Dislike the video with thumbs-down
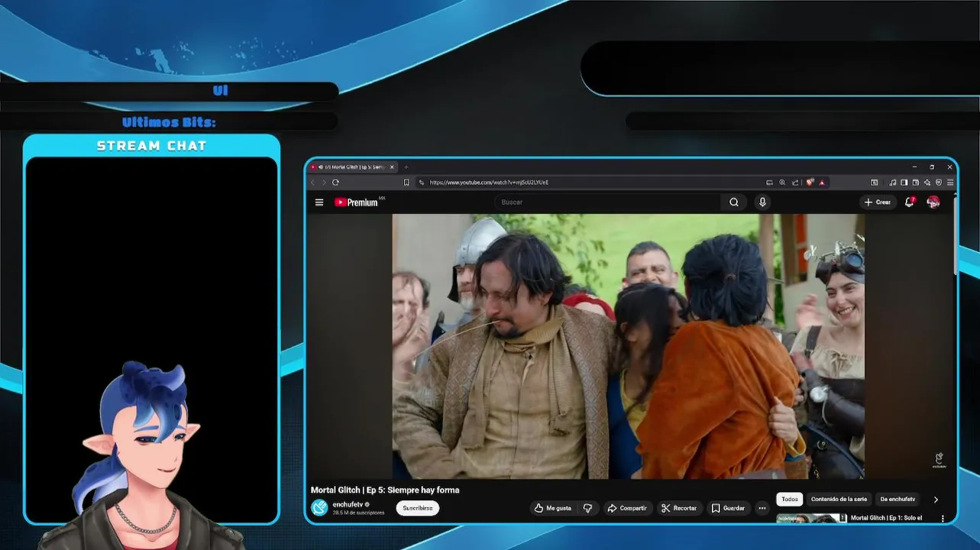980x550 pixels. 587,508
